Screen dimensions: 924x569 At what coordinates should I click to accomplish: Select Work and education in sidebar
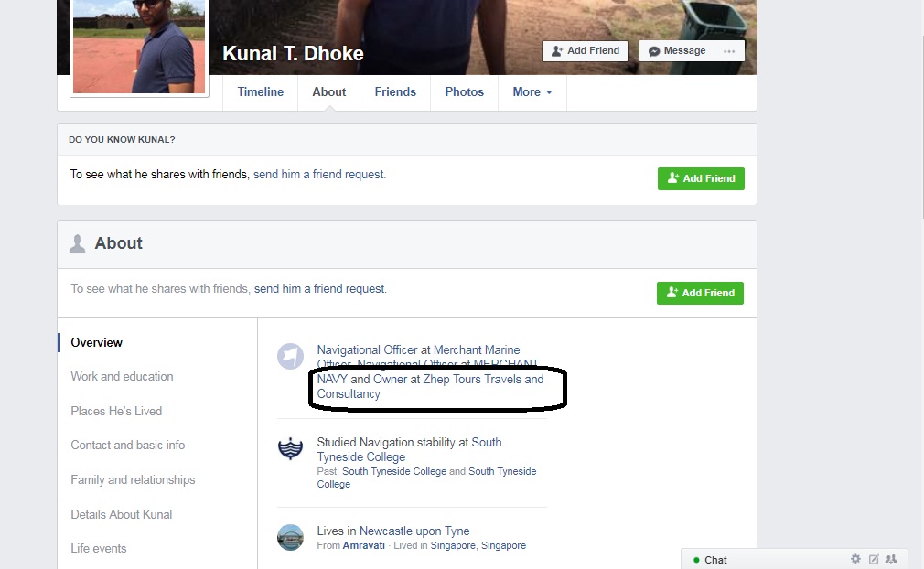(x=122, y=376)
